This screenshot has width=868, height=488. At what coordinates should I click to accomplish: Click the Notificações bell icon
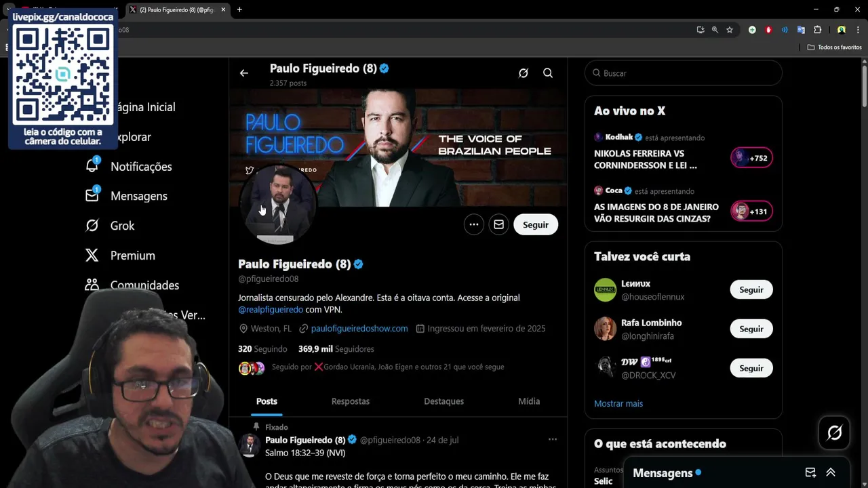92,166
